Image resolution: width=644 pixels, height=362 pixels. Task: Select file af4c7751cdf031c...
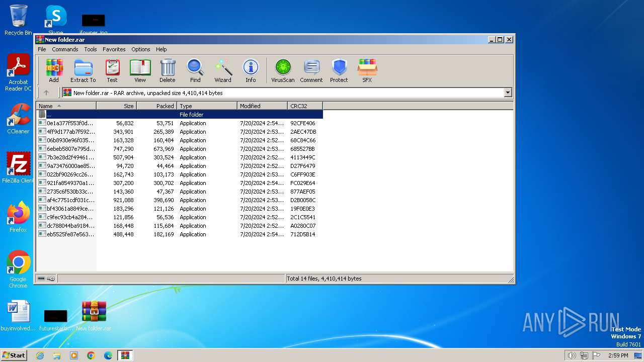point(180,200)
